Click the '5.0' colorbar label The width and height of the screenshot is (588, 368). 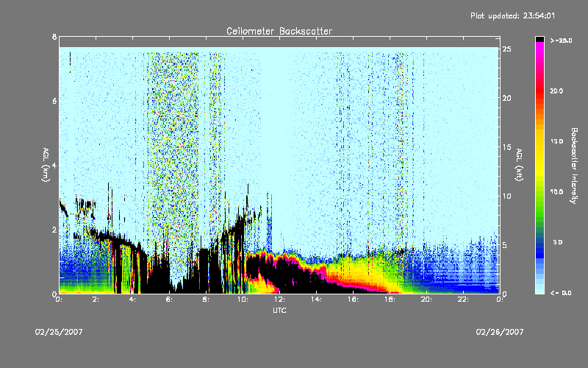click(x=558, y=242)
